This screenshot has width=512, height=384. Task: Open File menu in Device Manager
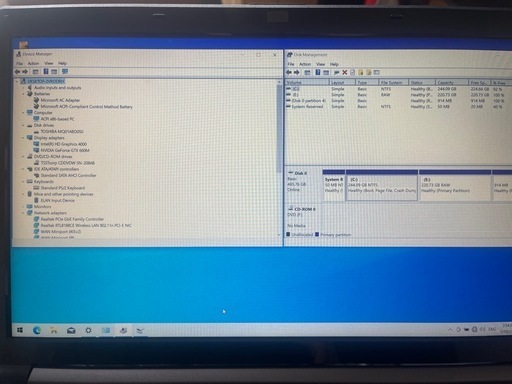point(20,63)
